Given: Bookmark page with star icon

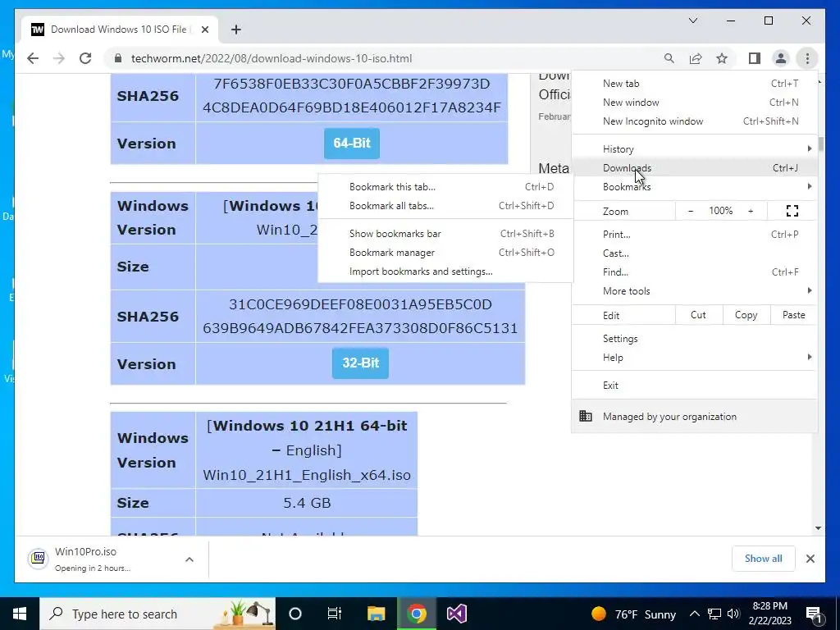Looking at the screenshot, I should pos(722,58).
